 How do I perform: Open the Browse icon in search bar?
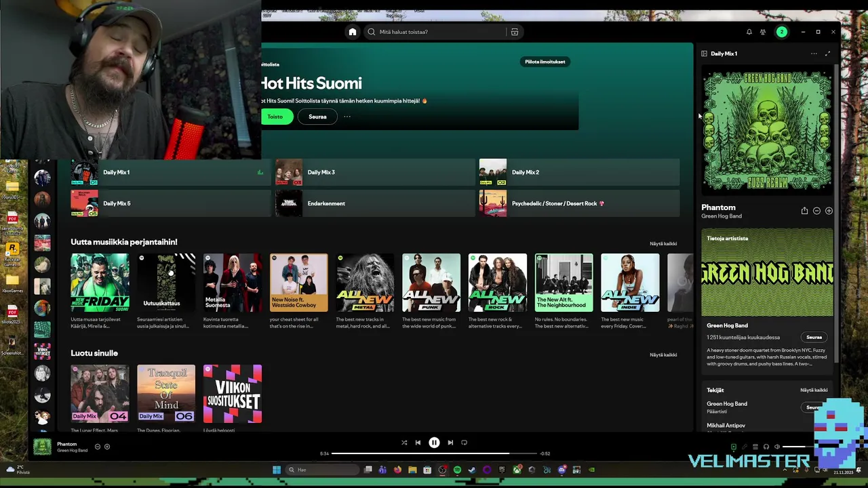515,32
